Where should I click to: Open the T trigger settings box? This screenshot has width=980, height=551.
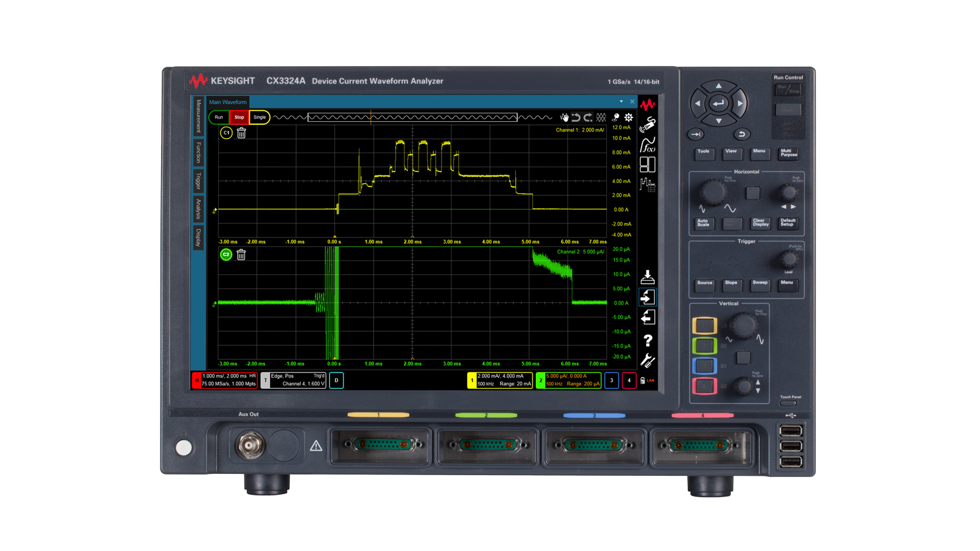tap(293, 380)
